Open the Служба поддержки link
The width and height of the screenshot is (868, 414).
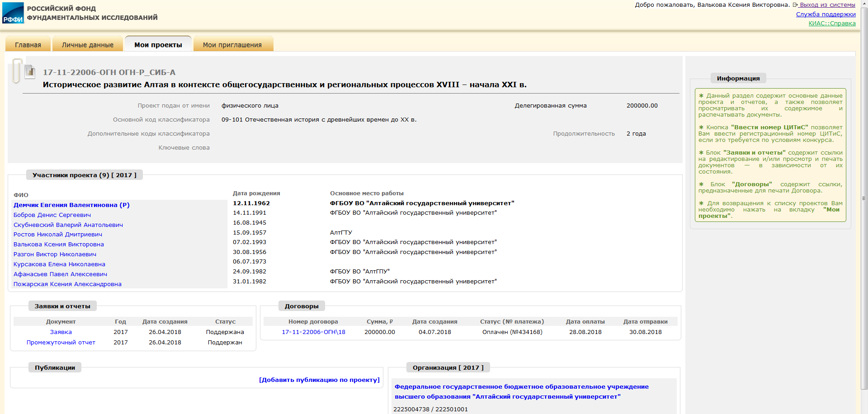(826, 14)
